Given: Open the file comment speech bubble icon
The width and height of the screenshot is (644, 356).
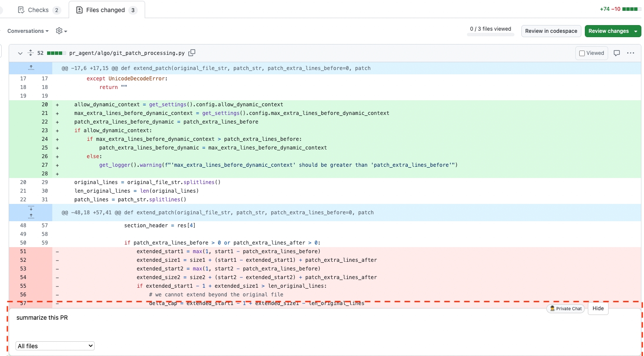Looking at the screenshot, I should [x=617, y=53].
